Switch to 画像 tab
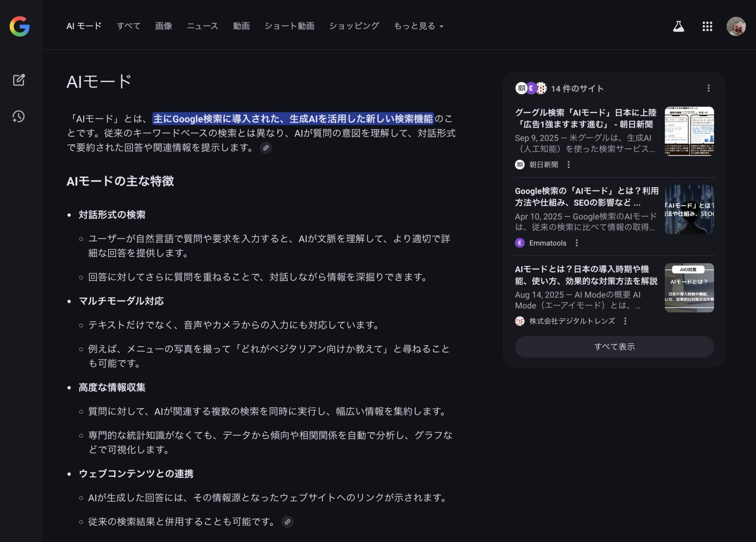 [x=163, y=26]
